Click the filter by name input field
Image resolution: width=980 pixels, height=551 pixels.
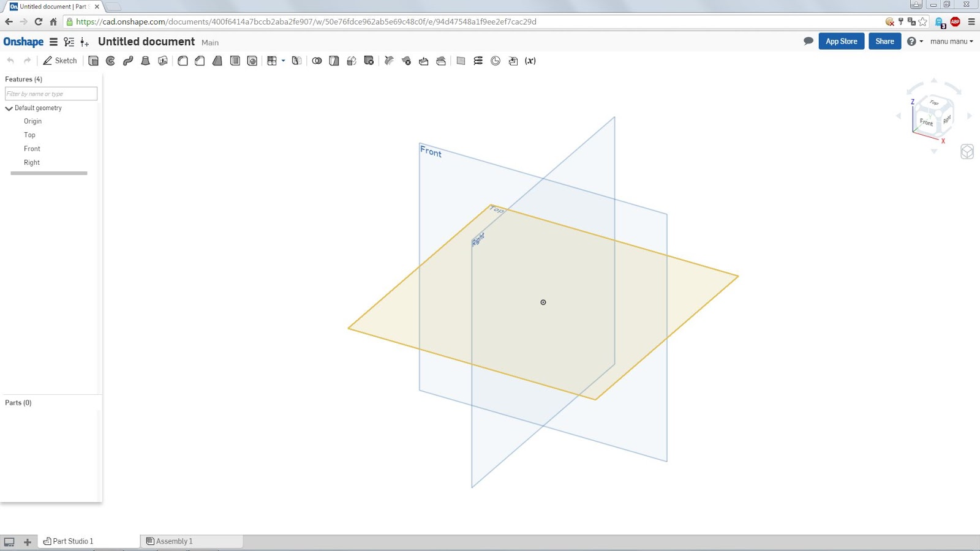point(51,93)
